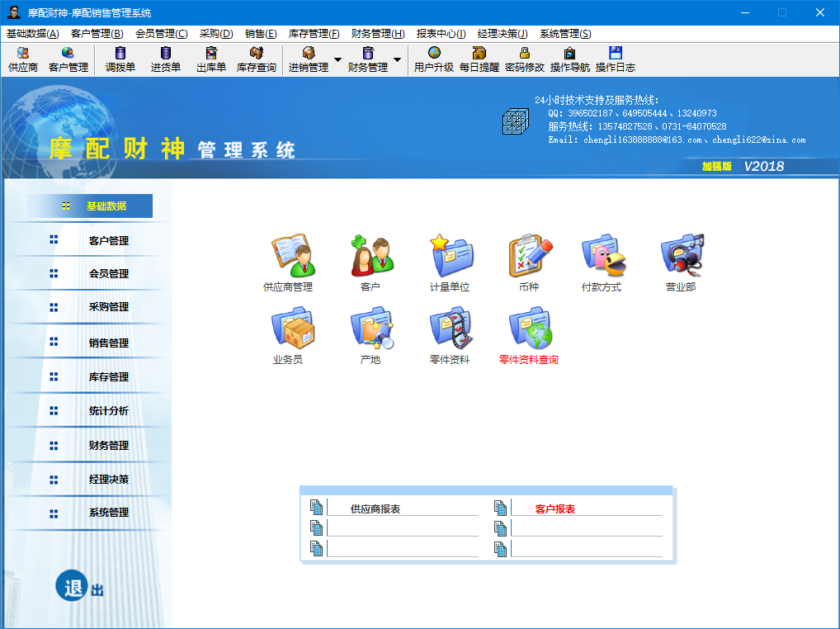Open the 付款方式 icon

coord(604,255)
